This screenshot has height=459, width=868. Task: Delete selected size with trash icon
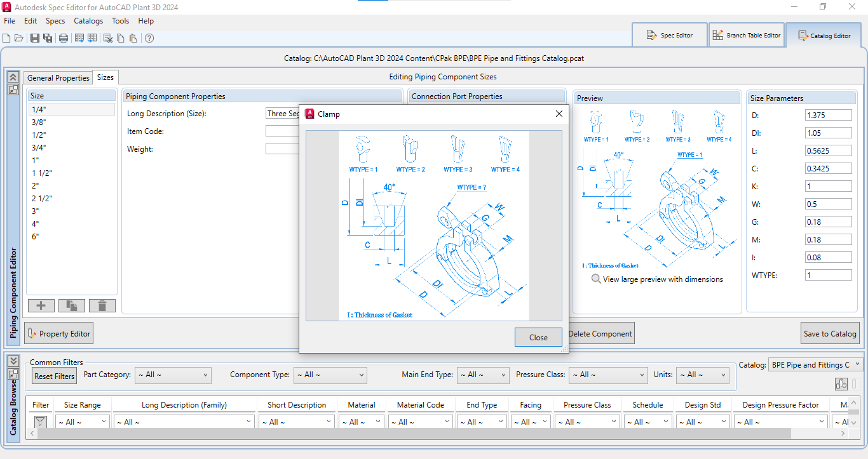pos(102,305)
